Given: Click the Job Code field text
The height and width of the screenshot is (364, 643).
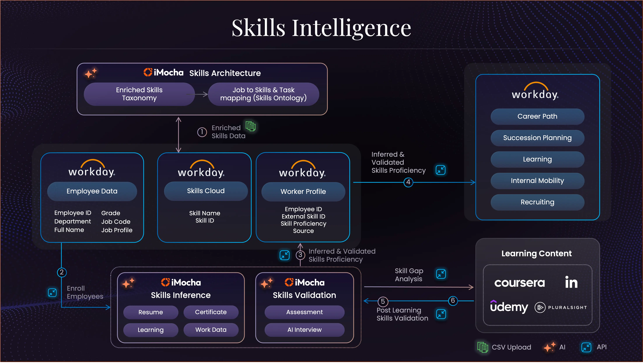Looking at the screenshot, I should coord(116,222).
